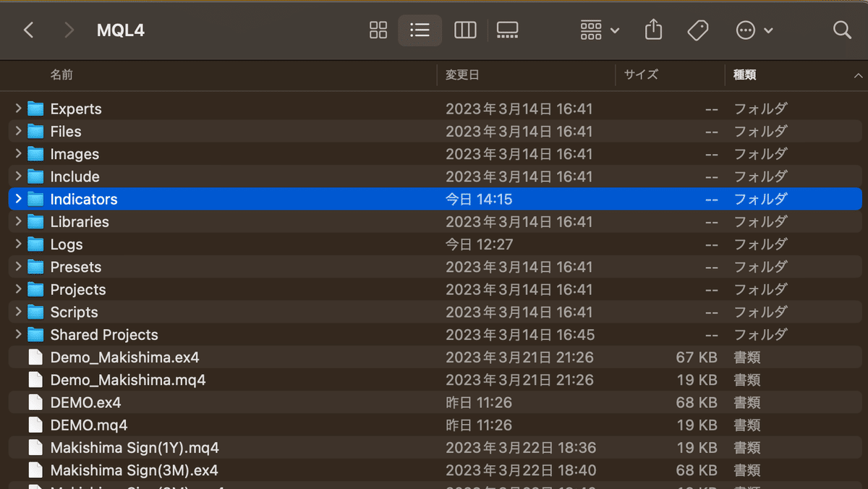
Task: Expand the Presets folder
Action: [18, 266]
